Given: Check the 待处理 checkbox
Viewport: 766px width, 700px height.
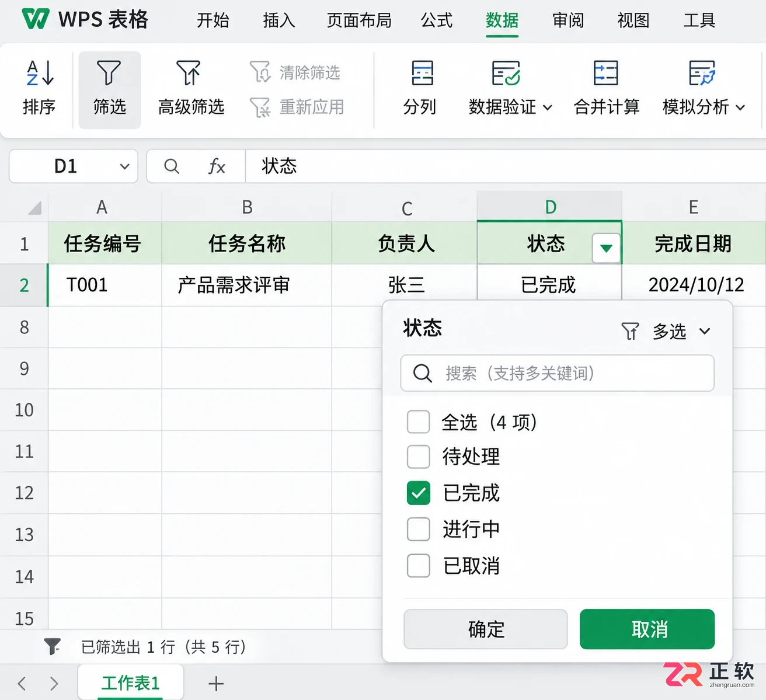Looking at the screenshot, I should (x=418, y=457).
